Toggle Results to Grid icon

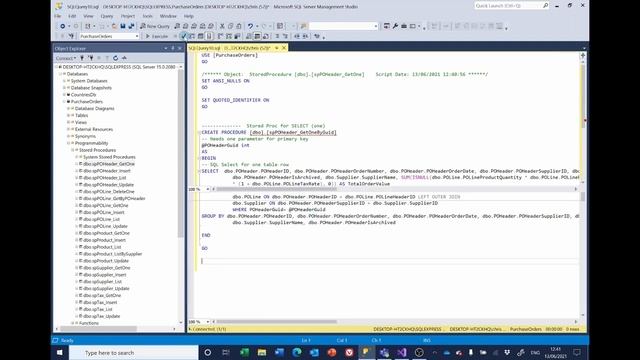pos(257,36)
